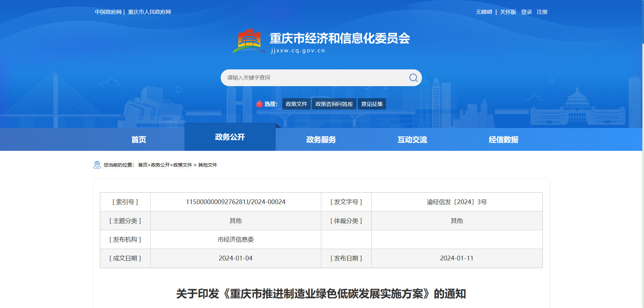Open the 首页 navigation tab
The image size is (644, 308).
pyautogui.click(x=139, y=139)
